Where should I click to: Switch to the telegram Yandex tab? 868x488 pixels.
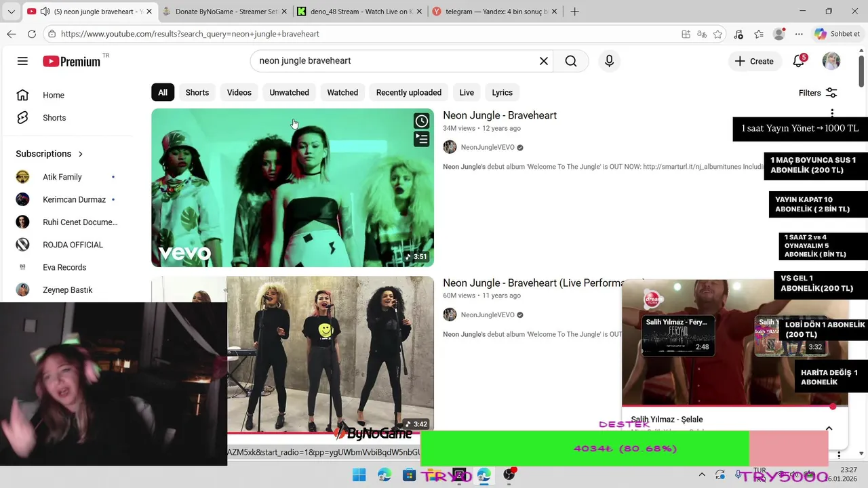[495, 12]
